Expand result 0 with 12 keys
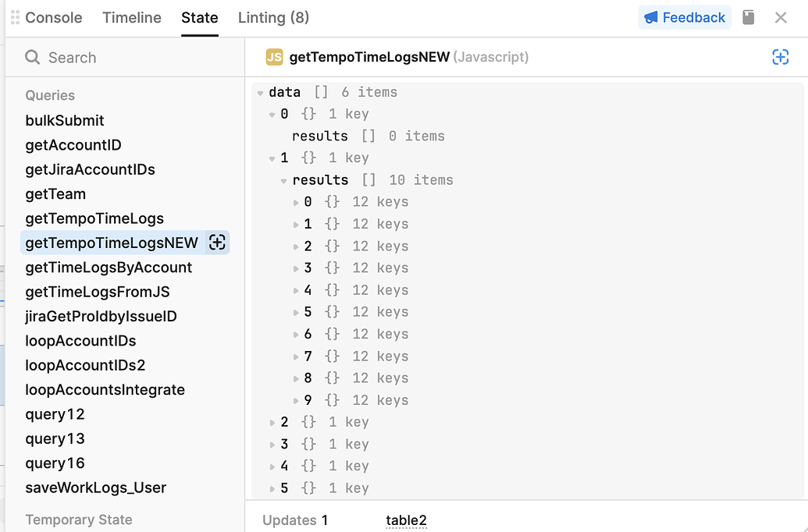The height and width of the screenshot is (532, 808). [x=296, y=202]
